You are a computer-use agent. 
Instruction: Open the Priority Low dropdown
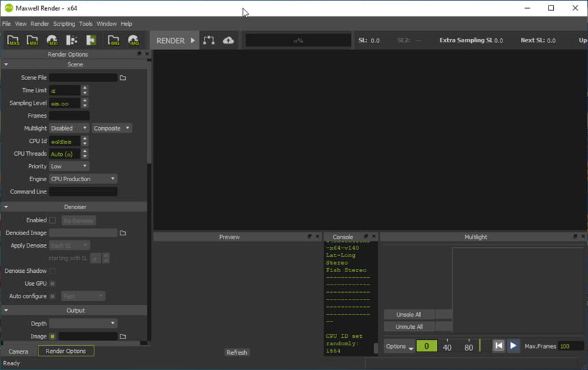pos(69,166)
